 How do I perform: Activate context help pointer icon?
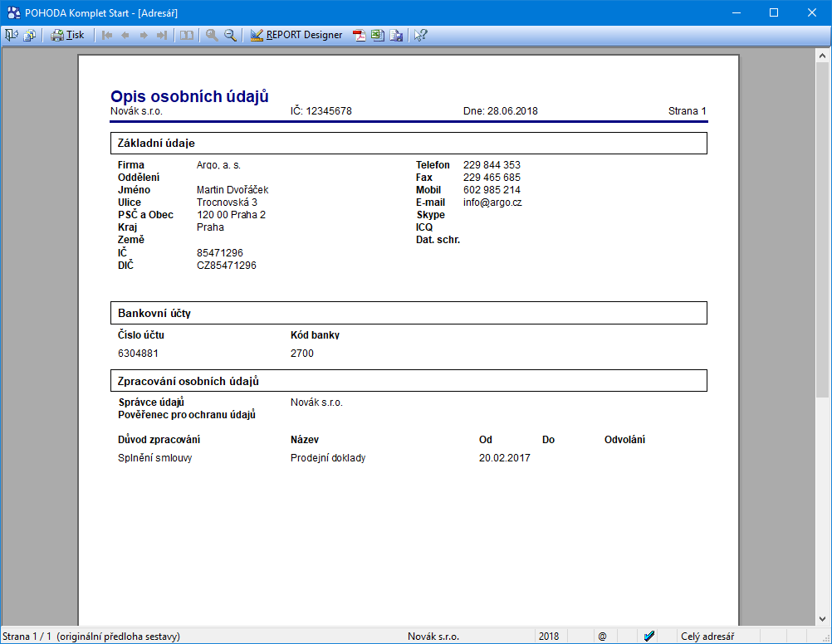(x=421, y=35)
